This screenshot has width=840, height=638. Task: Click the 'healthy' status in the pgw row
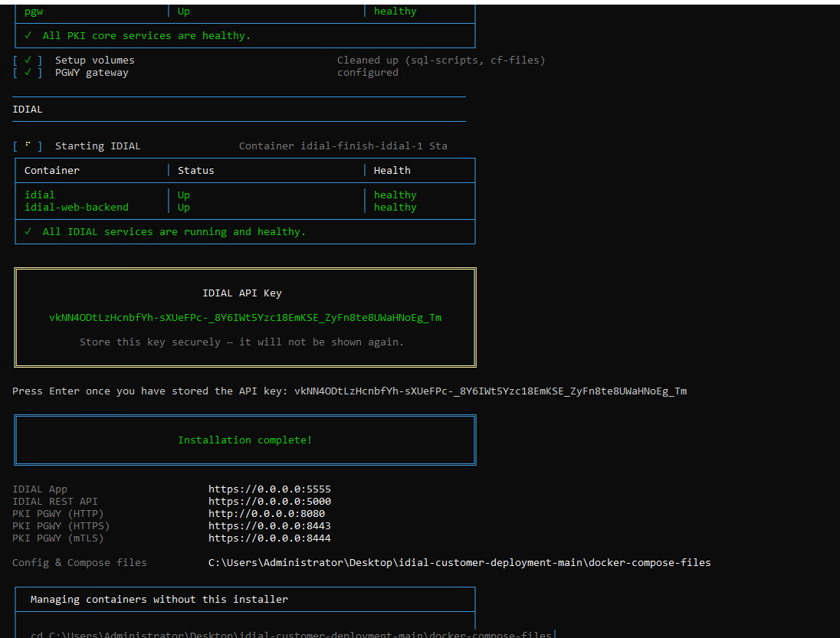(x=395, y=11)
